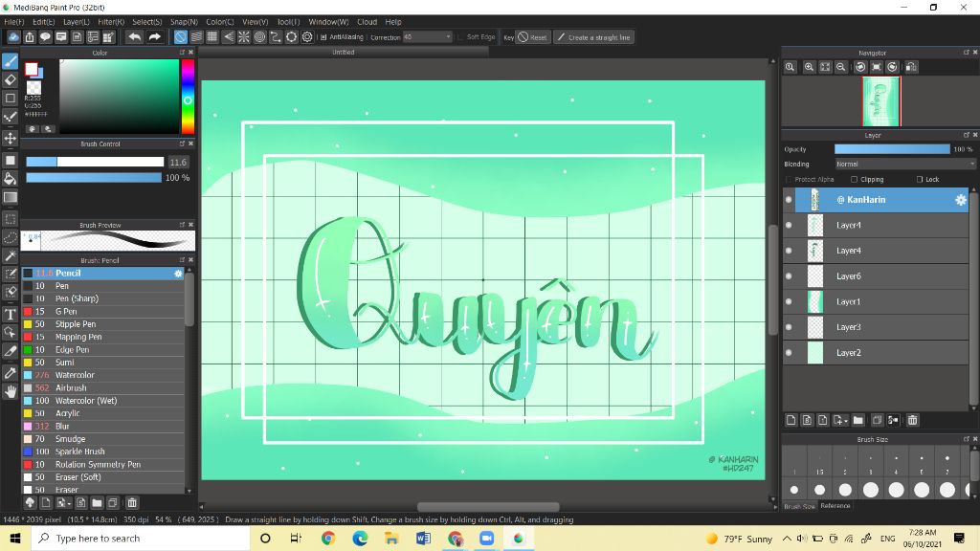Select the Eraser tool in left toolbar

(10, 80)
